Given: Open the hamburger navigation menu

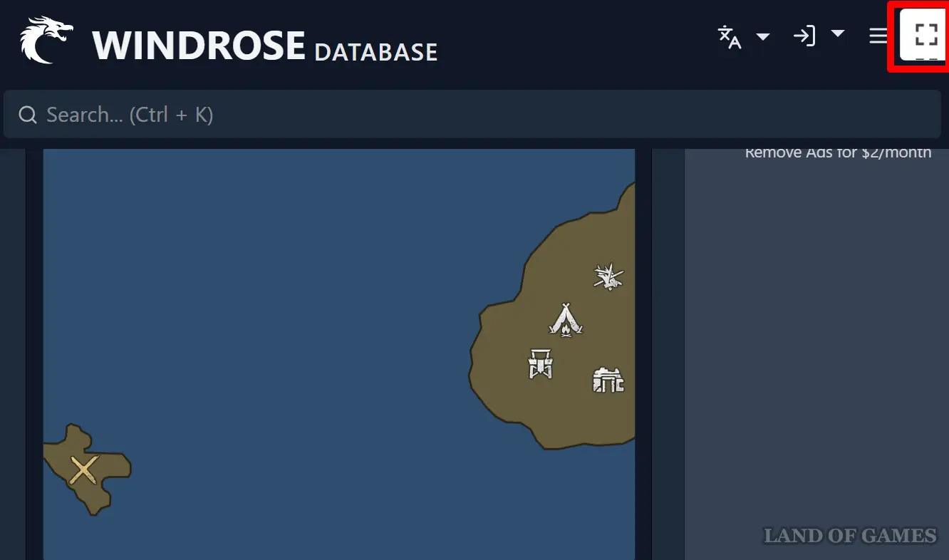Looking at the screenshot, I should [x=878, y=36].
